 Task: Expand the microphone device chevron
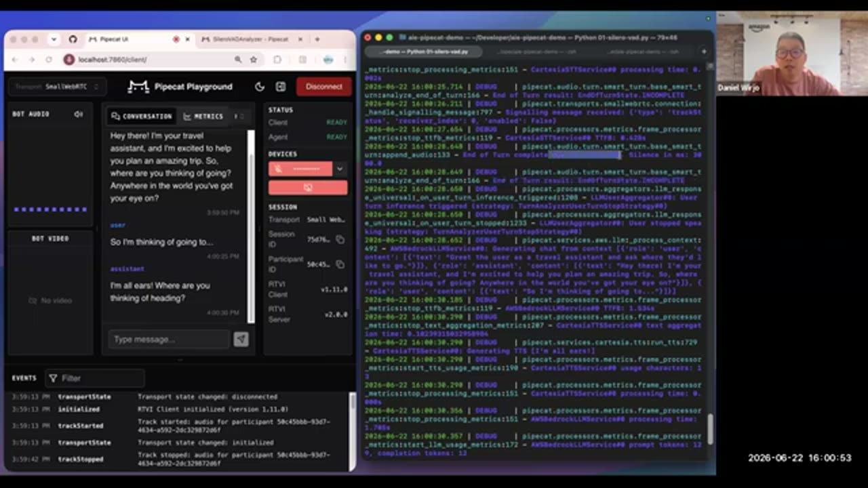[340, 169]
